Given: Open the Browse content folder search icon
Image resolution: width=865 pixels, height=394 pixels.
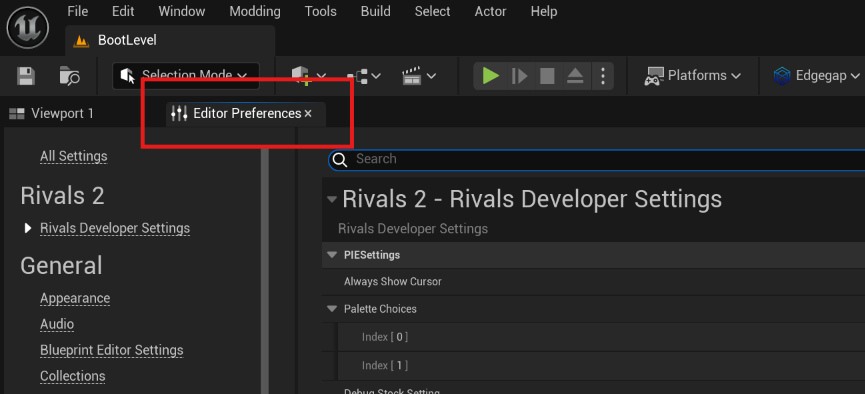Looking at the screenshot, I should click(70, 76).
